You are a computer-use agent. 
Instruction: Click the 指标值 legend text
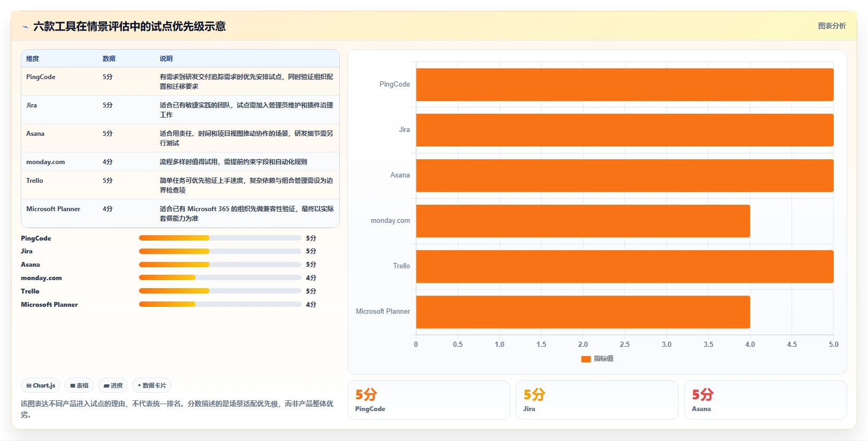coord(603,359)
